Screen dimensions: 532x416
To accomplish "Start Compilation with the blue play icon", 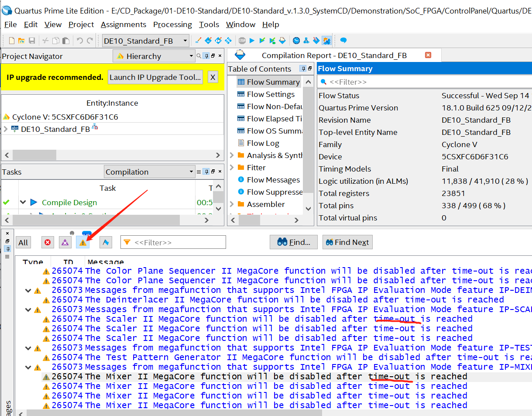I will (252, 41).
